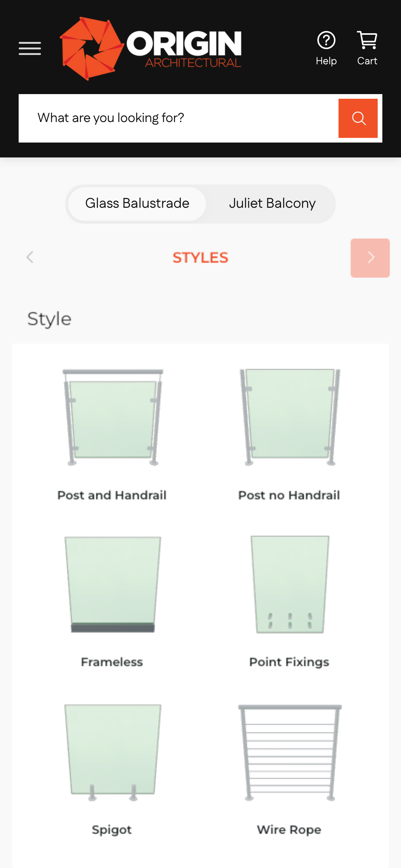The image size is (401, 868).
Task: Advance to next step with right chevron
Action: point(370,258)
